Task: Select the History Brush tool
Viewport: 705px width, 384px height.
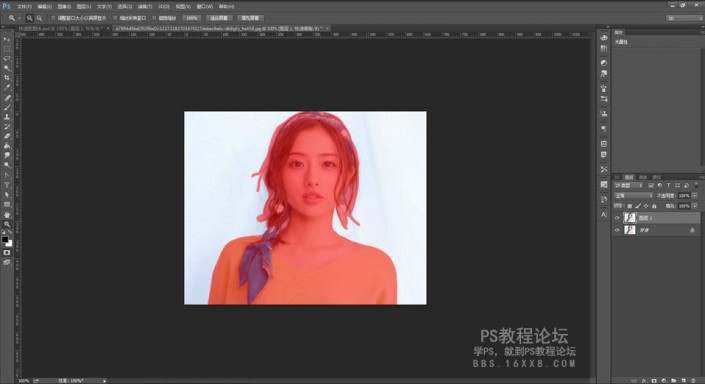Action: click(7, 126)
